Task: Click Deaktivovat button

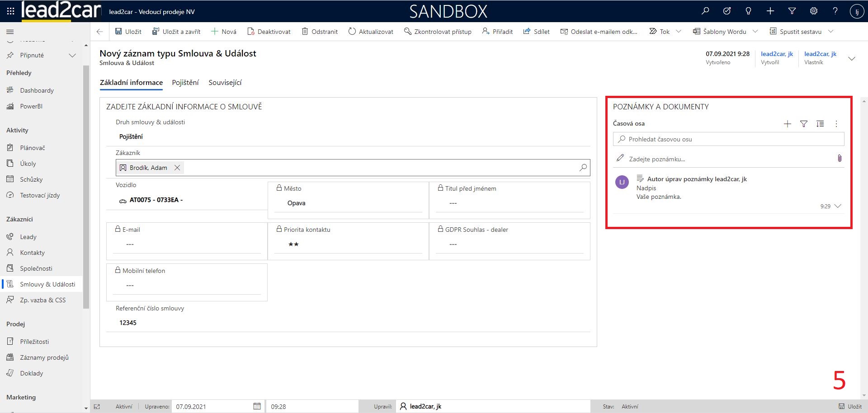Action: pyautogui.click(x=269, y=32)
